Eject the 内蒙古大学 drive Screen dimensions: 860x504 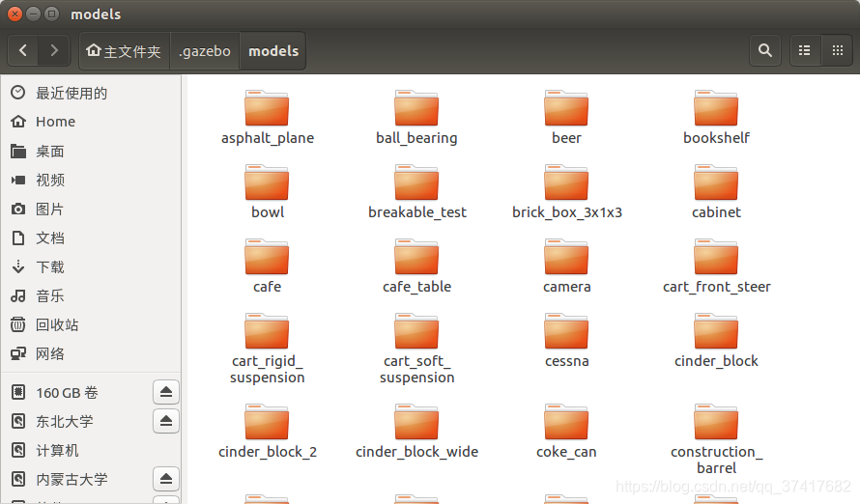pyautogui.click(x=166, y=479)
